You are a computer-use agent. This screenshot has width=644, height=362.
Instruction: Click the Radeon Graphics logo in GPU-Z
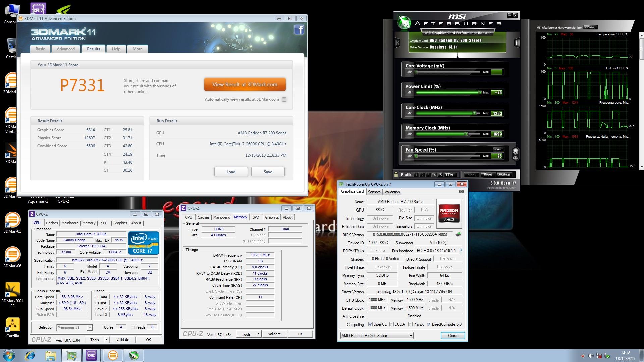449,214
